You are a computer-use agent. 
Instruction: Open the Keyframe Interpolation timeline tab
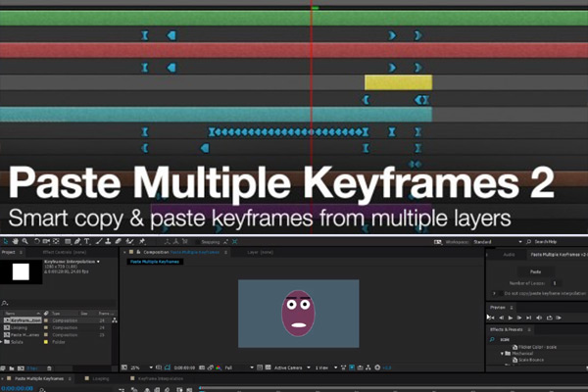click(x=161, y=378)
